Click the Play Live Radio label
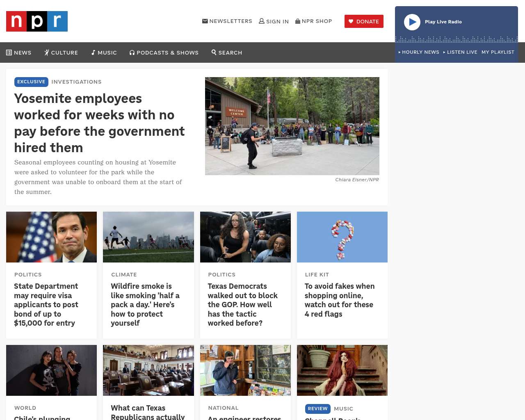The image size is (525, 420). click(443, 22)
